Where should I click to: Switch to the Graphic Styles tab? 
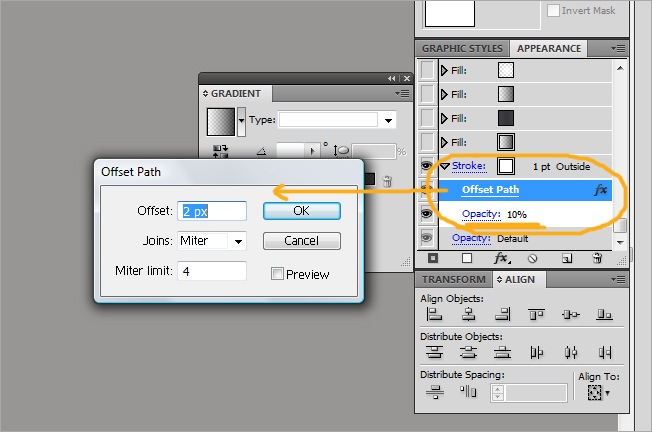tap(462, 49)
